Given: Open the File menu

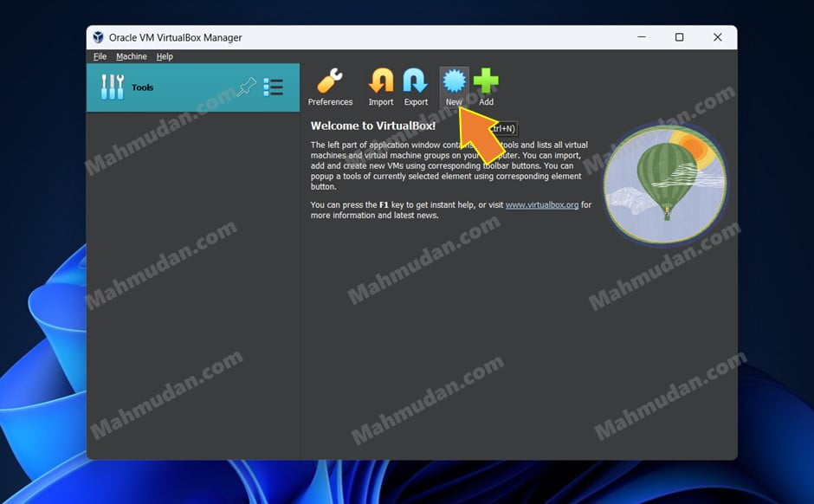Looking at the screenshot, I should coord(100,56).
